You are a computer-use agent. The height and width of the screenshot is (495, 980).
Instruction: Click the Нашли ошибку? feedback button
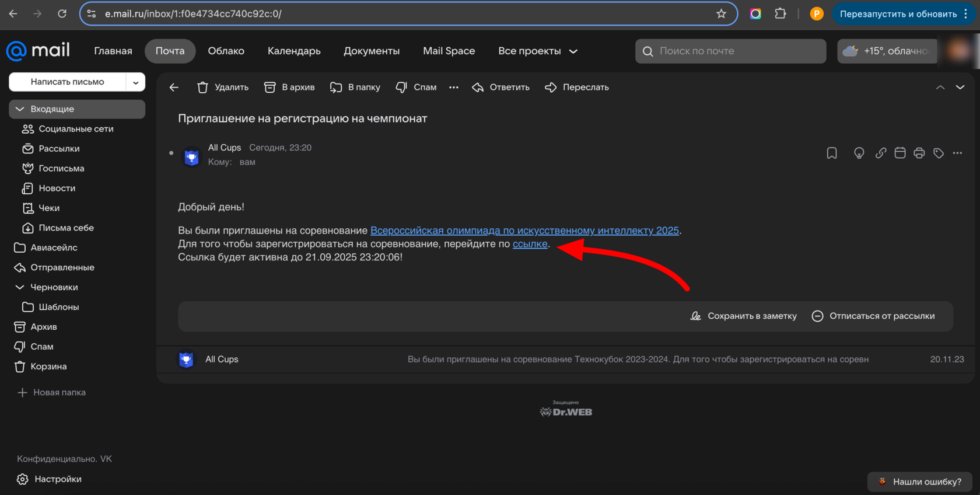point(920,482)
